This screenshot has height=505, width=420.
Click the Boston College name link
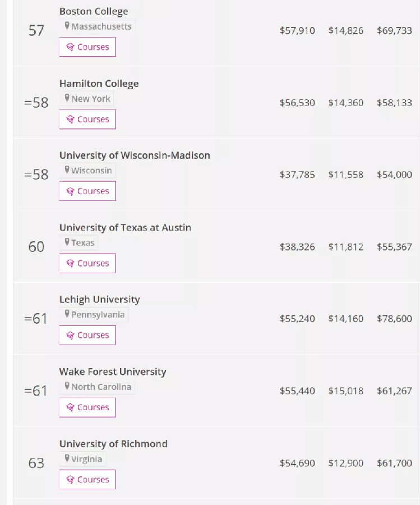[x=94, y=11]
